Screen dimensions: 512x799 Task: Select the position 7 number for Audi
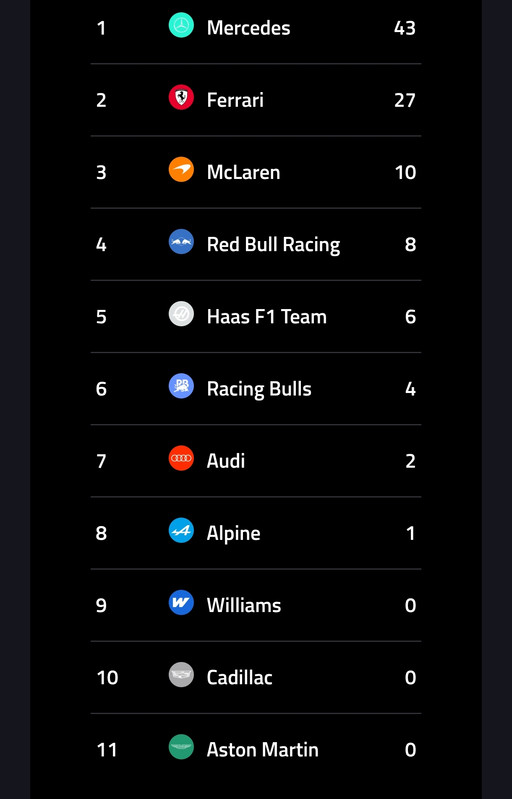101,461
